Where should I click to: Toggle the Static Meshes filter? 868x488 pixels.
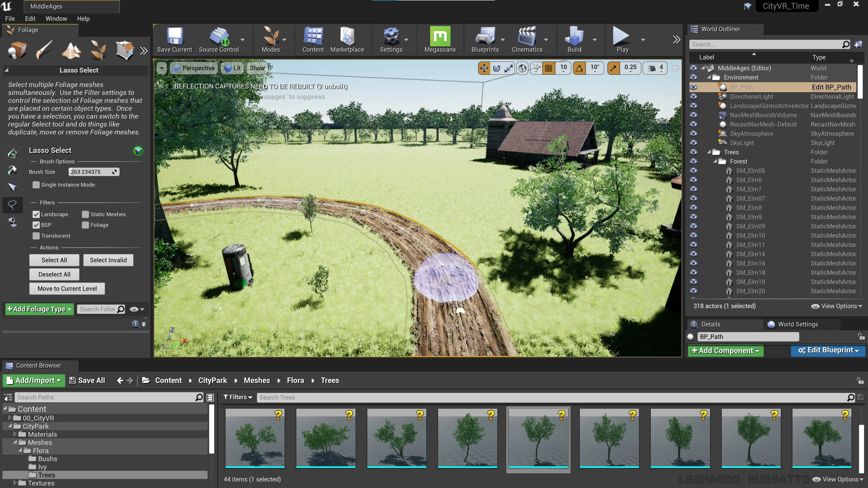tap(85, 214)
